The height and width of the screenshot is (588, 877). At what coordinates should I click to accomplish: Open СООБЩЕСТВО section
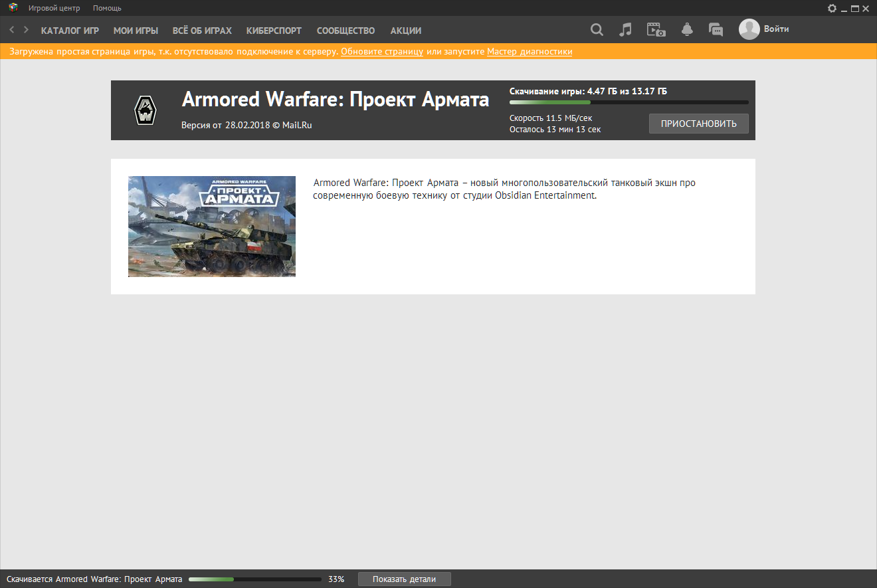tap(345, 31)
